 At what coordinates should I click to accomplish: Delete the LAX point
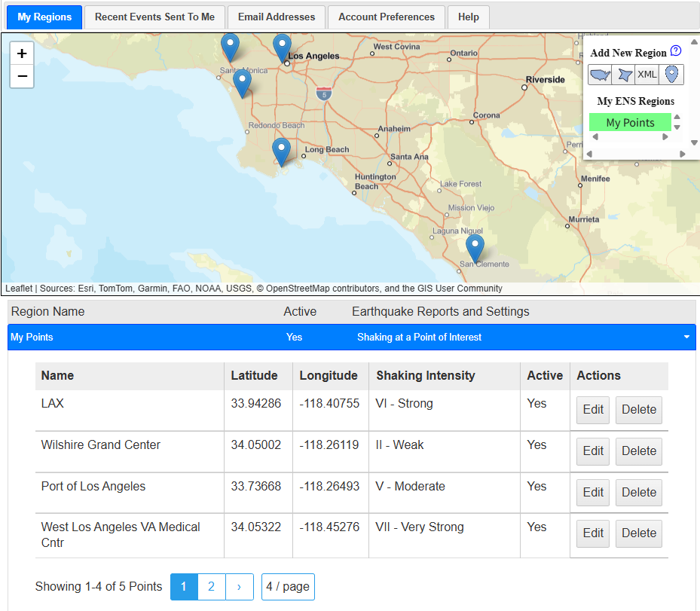(639, 410)
